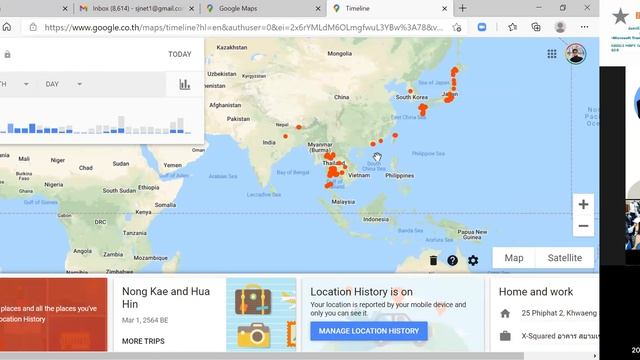The image size is (640, 360).
Task: Click the browser home icon
Action: point(7,27)
